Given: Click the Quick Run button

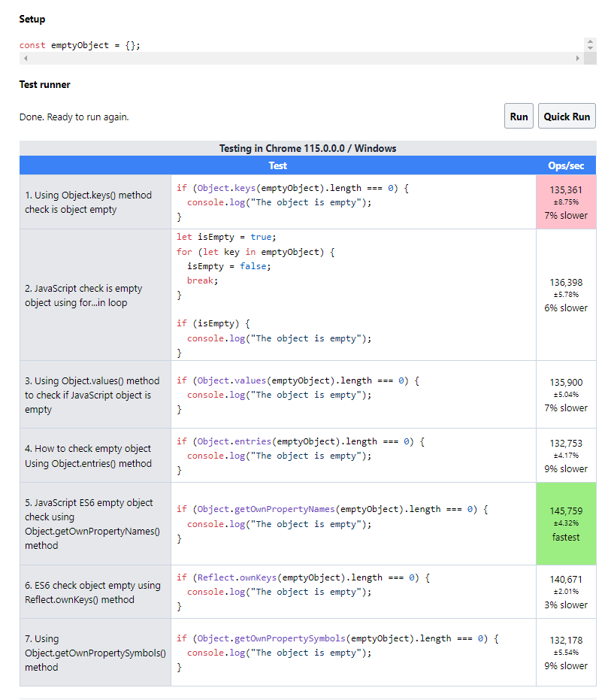Looking at the screenshot, I should pos(566,116).
